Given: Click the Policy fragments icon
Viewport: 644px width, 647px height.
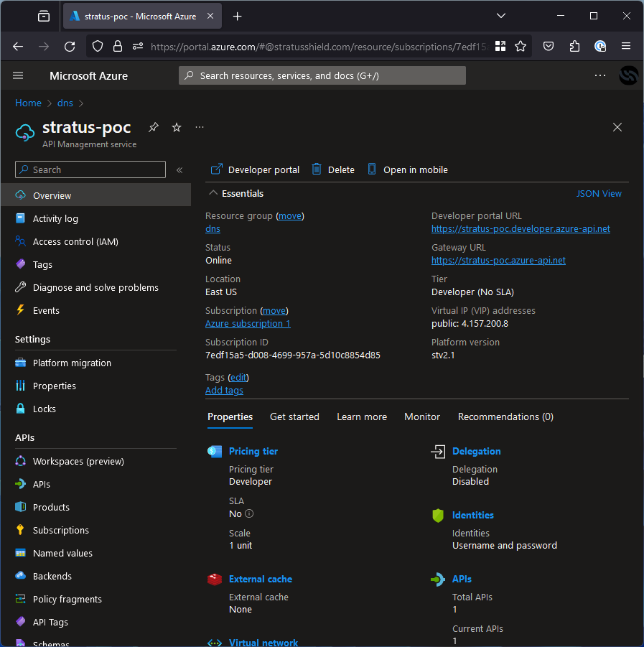Looking at the screenshot, I should (20, 599).
